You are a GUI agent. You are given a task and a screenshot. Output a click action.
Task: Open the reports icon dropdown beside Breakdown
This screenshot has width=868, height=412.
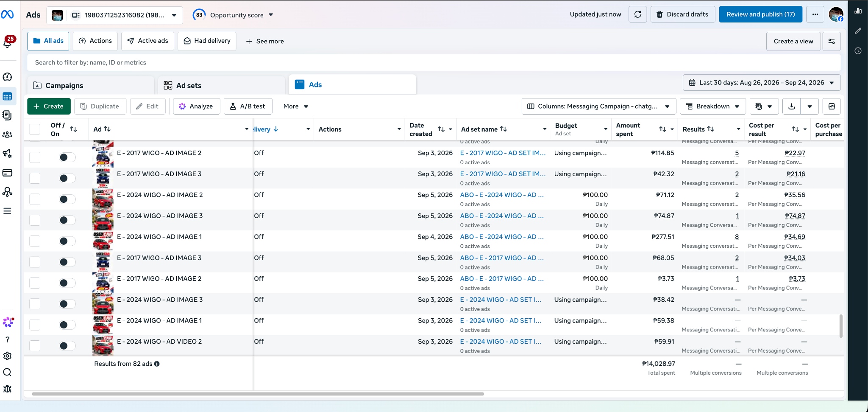(x=764, y=107)
